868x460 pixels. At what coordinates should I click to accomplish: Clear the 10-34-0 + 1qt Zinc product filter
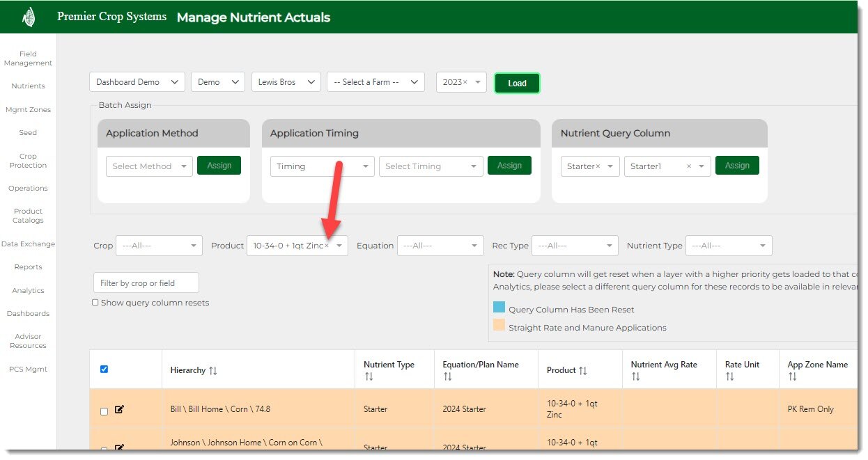click(327, 246)
